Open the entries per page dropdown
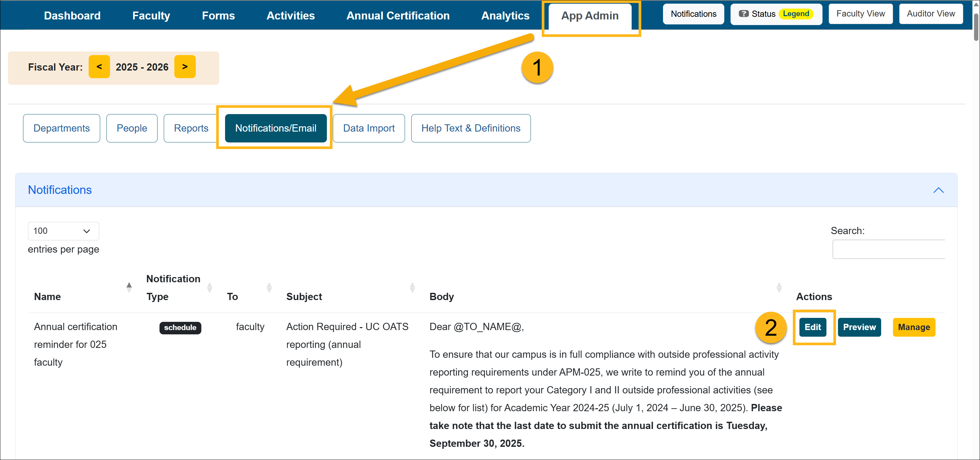This screenshot has width=980, height=460. [x=63, y=231]
